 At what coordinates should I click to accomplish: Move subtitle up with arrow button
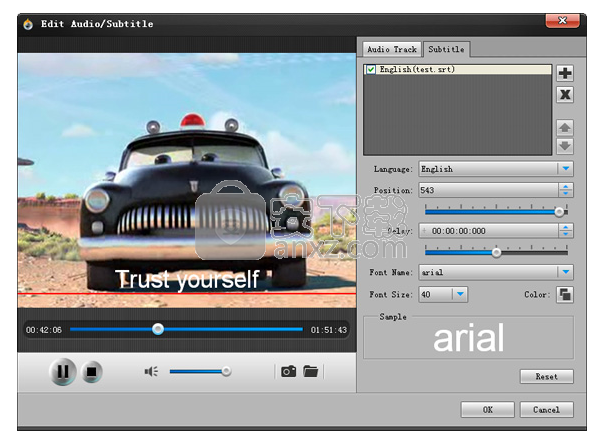[565, 128]
